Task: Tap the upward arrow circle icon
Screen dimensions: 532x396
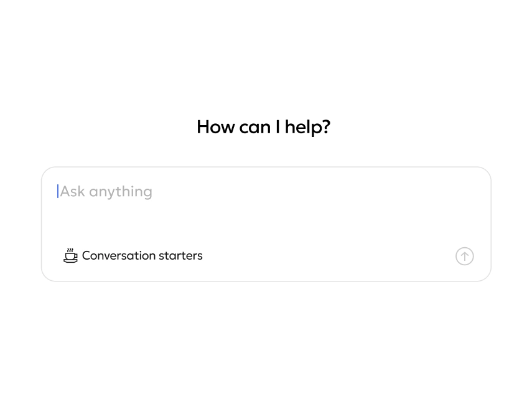Action: coord(464,256)
